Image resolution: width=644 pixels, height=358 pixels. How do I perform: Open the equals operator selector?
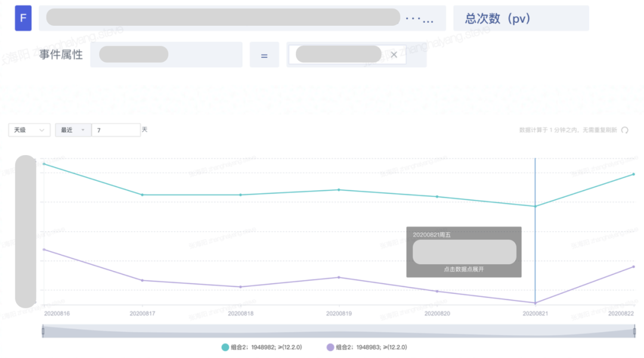tap(264, 55)
